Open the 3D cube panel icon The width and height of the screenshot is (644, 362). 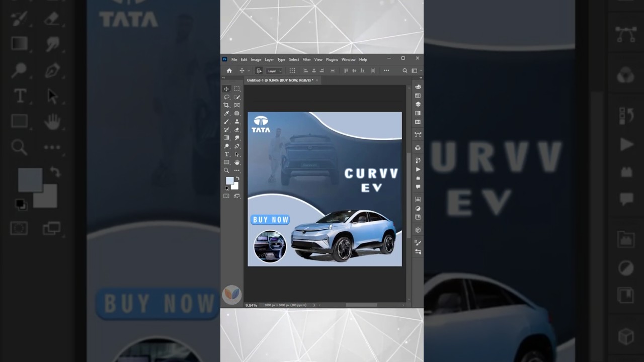point(418,230)
